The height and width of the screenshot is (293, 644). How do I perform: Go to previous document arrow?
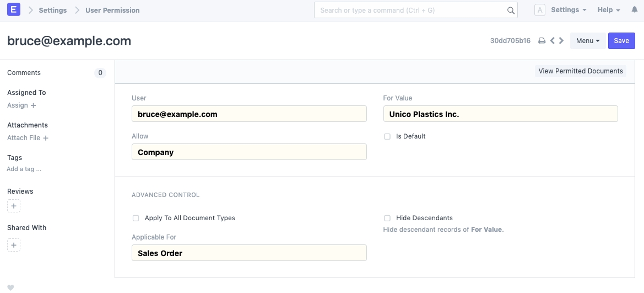click(x=552, y=41)
